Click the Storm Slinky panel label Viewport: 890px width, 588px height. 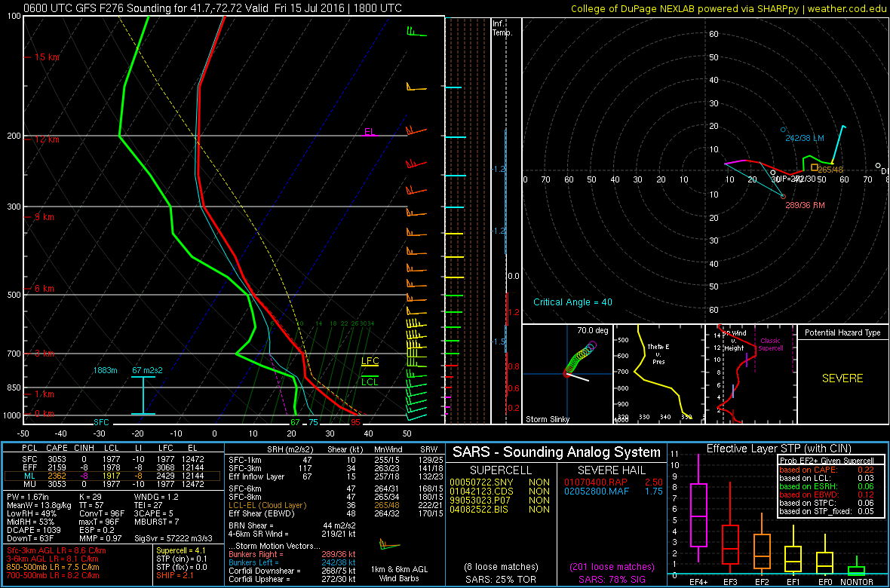pyautogui.click(x=548, y=419)
